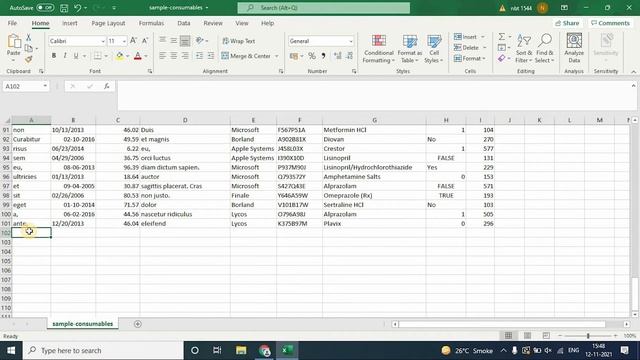Open the Comments pane

click(611, 23)
